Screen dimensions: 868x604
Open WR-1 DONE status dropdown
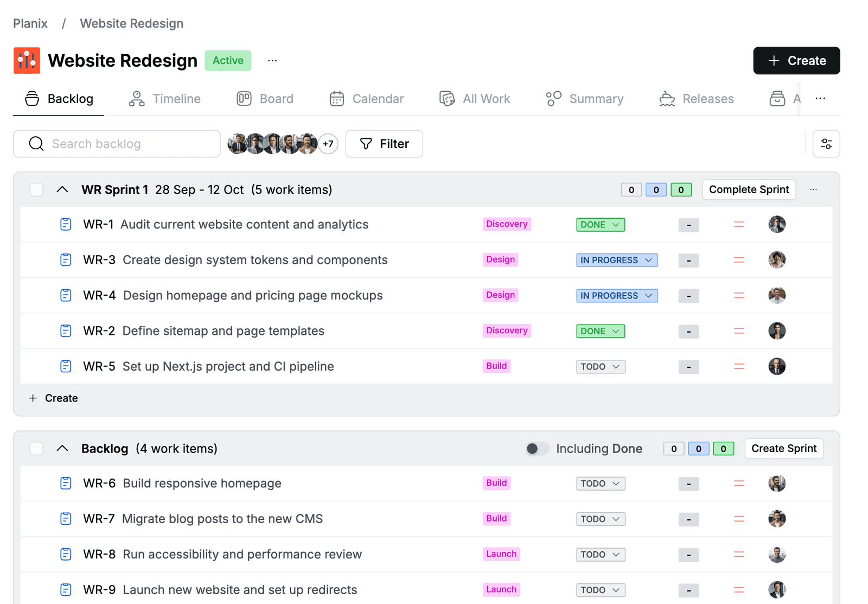click(601, 225)
